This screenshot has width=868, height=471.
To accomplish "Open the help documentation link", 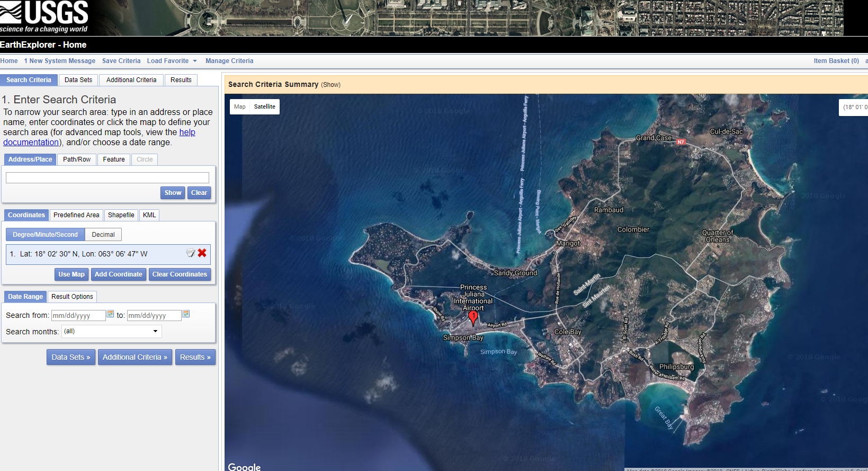I will pos(187,132).
